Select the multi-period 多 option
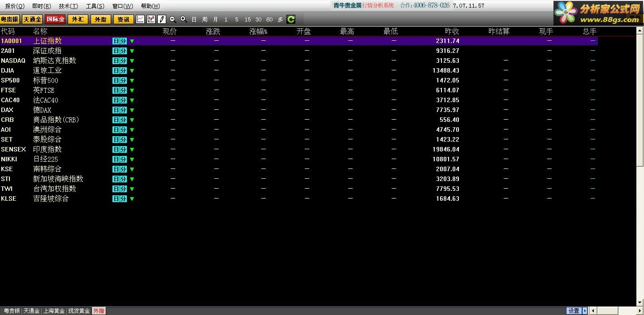The width and height of the screenshot is (644, 315). click(x=281, y=20)
